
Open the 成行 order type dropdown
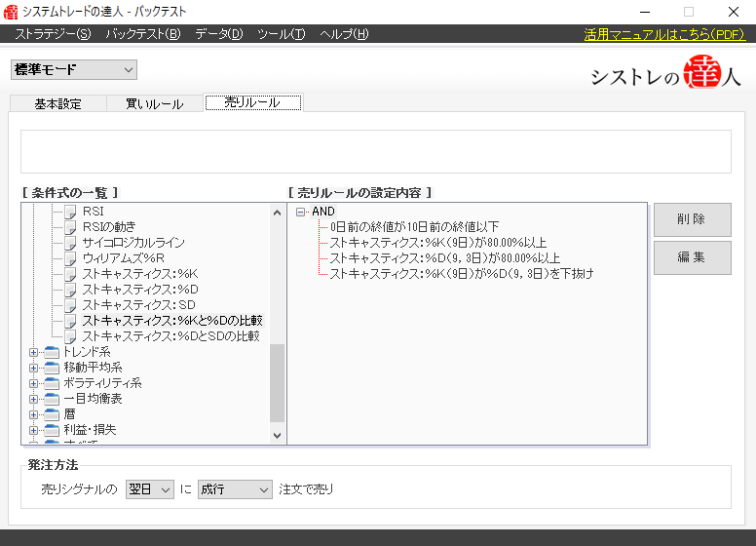[235, 489]
